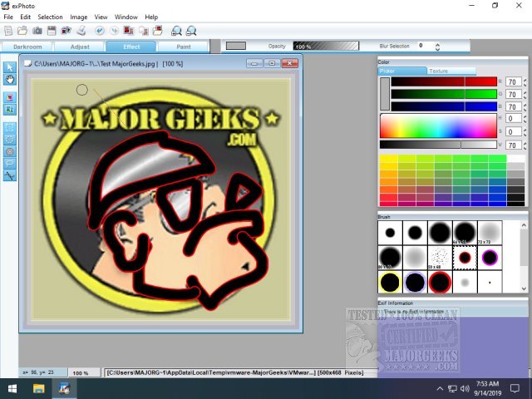Open File Explorer from the taskbar
Image resolution: width=532 pixels, height=399 pixels.
click(39, 388)
